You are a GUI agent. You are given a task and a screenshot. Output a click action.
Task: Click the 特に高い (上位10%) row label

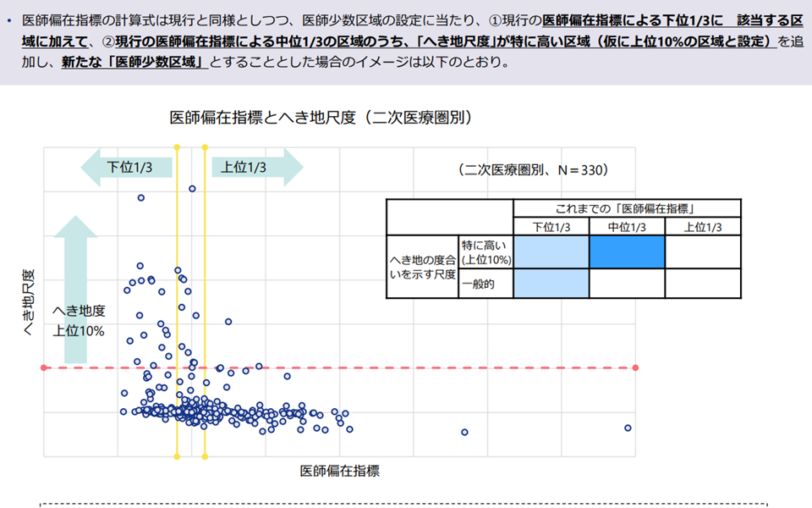pos(486,252)
